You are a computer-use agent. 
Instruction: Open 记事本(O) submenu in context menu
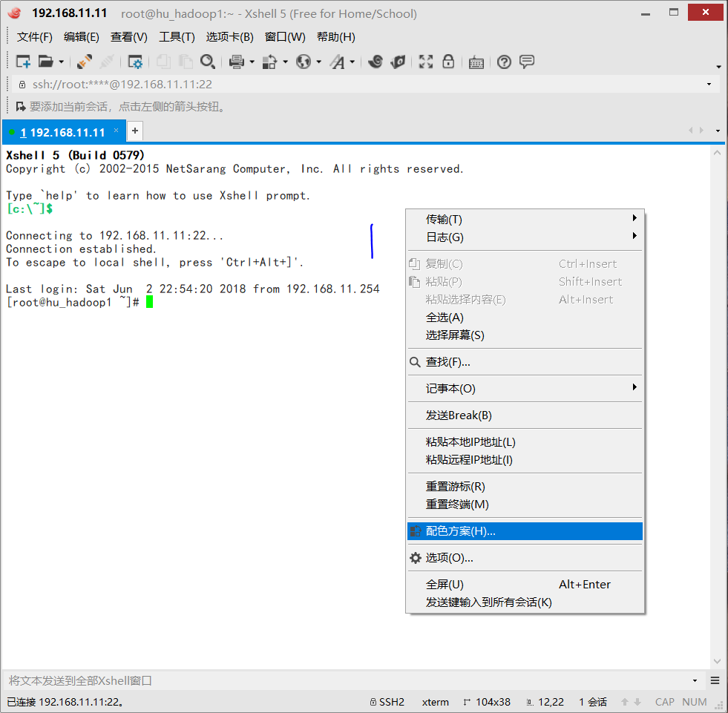(525, 389)
